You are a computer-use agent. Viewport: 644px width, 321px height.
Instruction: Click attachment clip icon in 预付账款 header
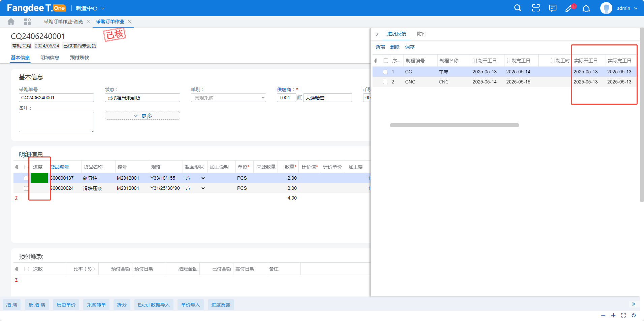pos(17,269)
